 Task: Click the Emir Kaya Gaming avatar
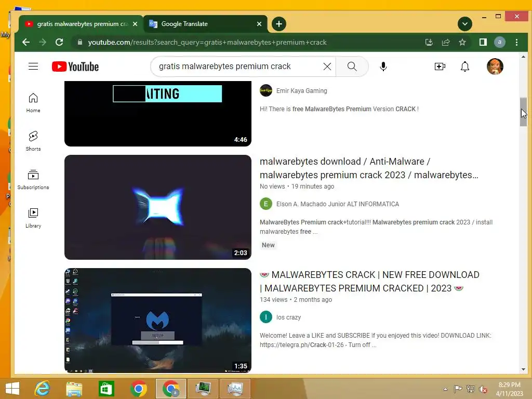point(266,90)
